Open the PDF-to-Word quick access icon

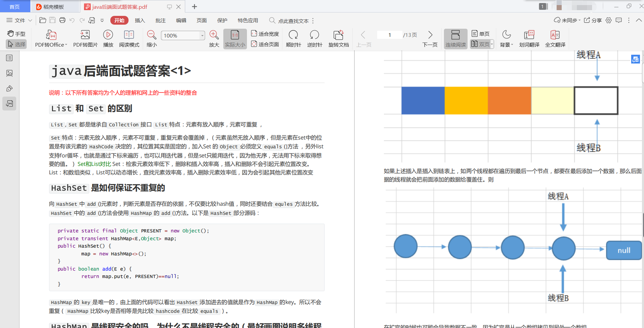pos(91,20)
